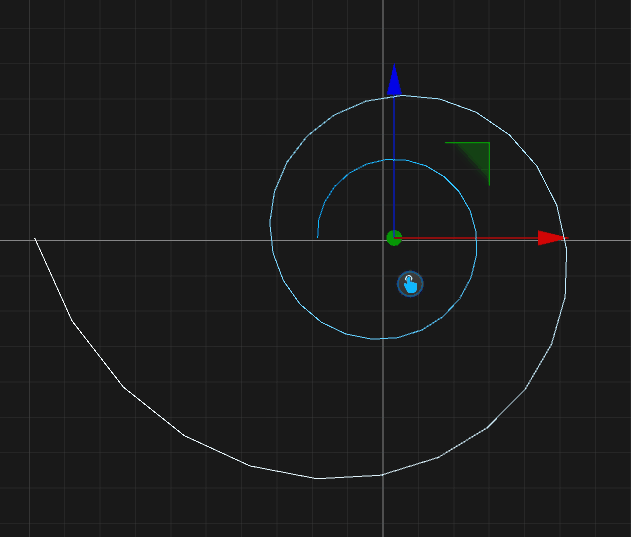Click where spiral meets the red arrow tip

565,238
